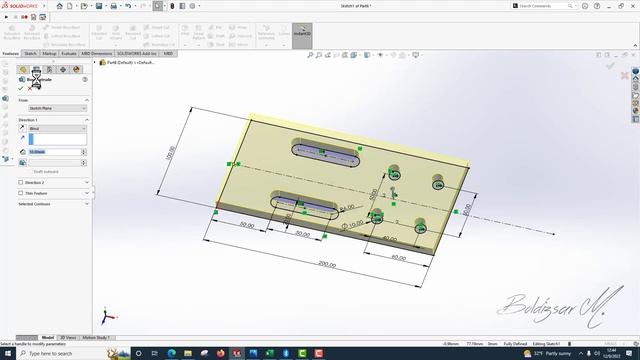Open the Blind end condition dropdown
Image resolution: width=640 pixels, height=360 pixels.
[58, 129]
